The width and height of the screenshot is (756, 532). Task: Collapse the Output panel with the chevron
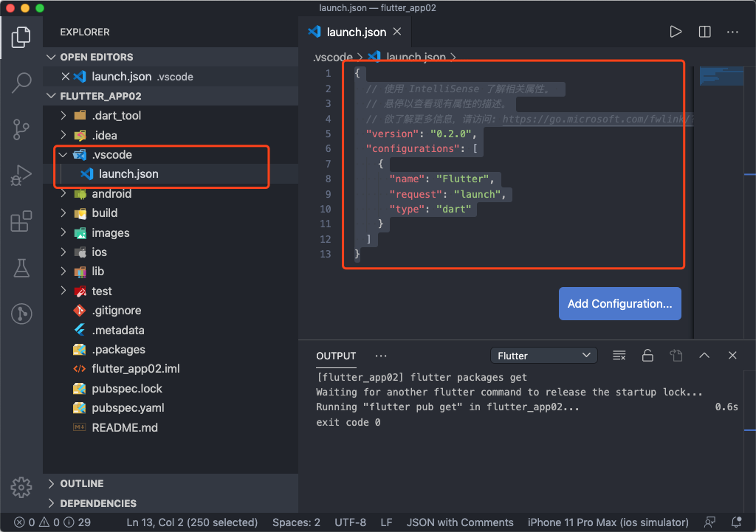[704, 355]
